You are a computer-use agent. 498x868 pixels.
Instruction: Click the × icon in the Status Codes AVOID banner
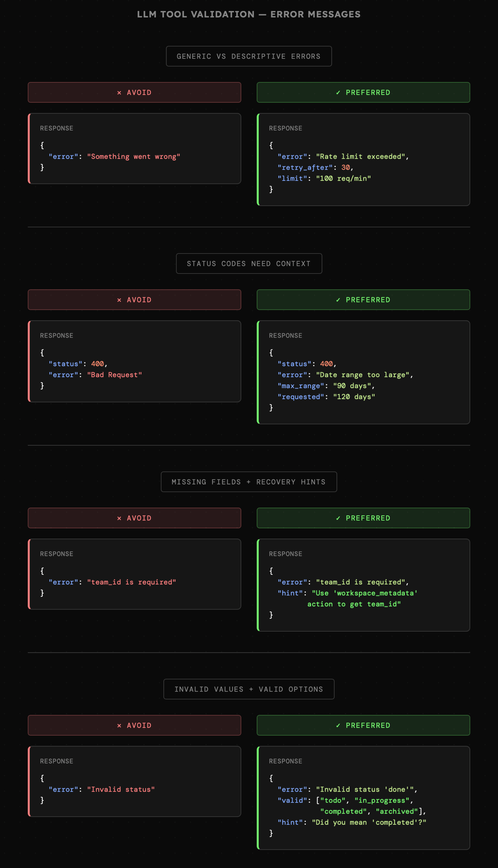tap(119, 300)
